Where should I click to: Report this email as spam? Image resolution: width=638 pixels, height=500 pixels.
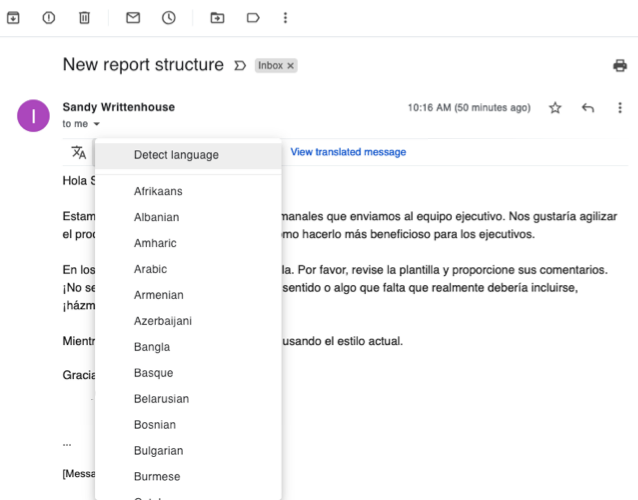(48, 18)
